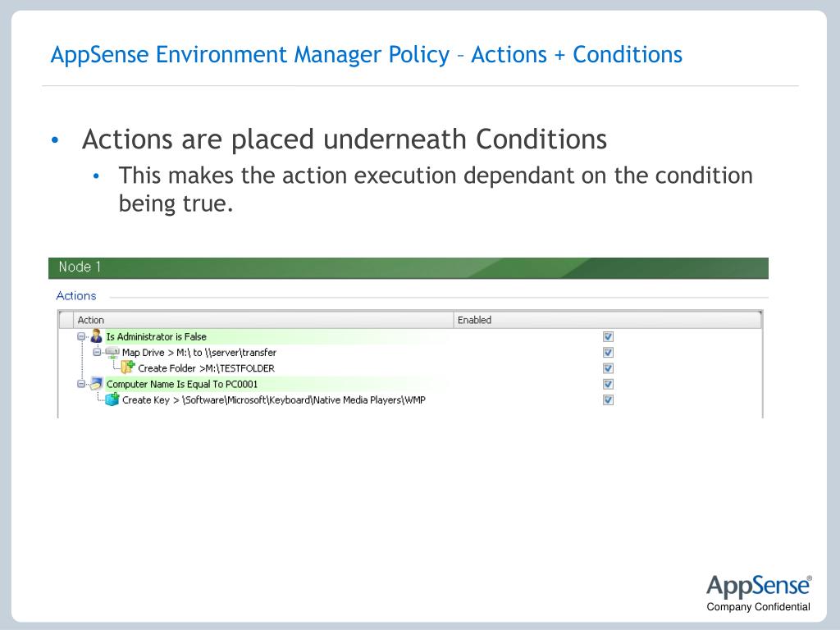
Task: Click the Node 1 header bar
Action: point(409,268)
